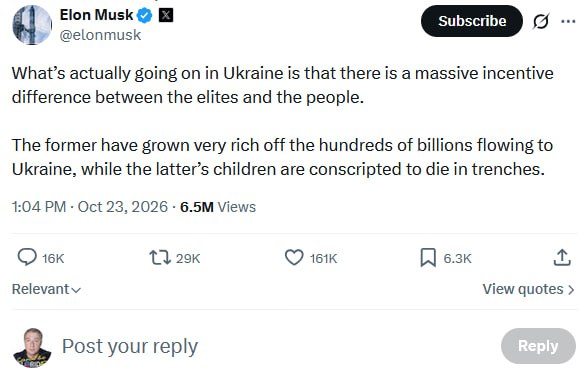Click the 6.5M Views count
Screen dimensions: 584x378
click(x=218, y=207)
